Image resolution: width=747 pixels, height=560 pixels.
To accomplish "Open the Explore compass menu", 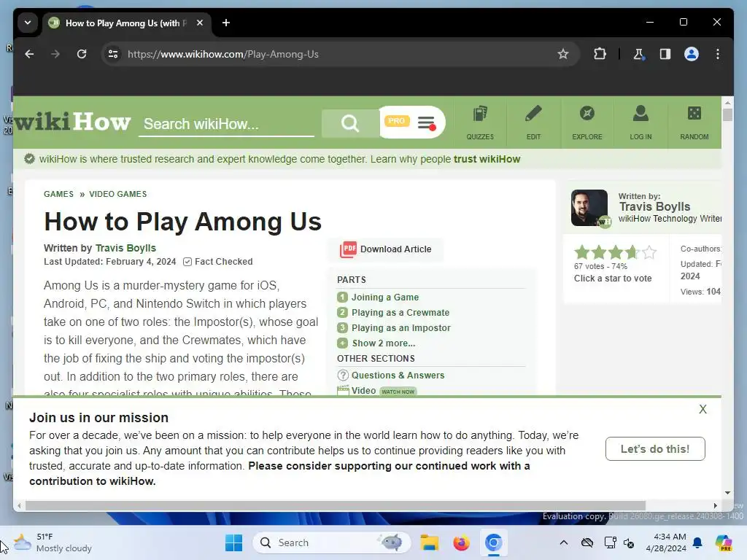I will (x=587, y=122).
